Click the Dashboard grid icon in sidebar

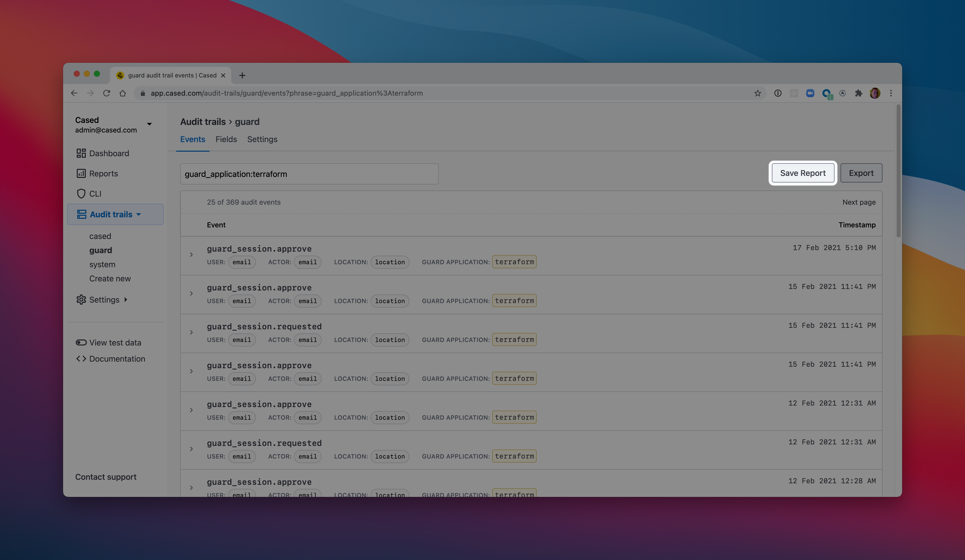coord(81,153)
